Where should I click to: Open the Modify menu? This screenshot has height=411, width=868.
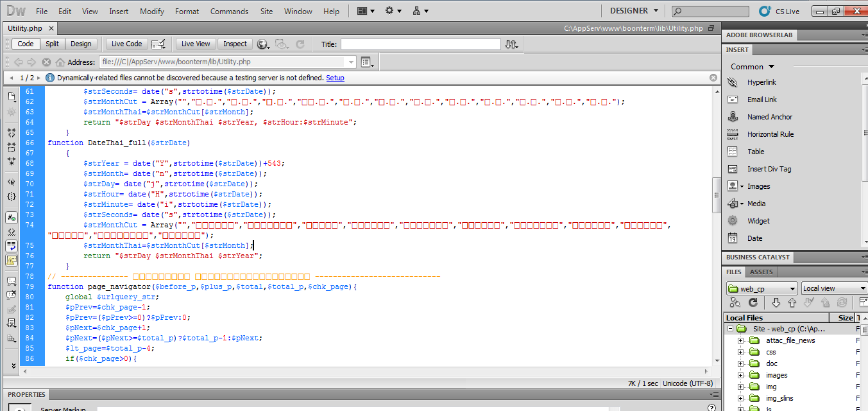coord(152,11)
